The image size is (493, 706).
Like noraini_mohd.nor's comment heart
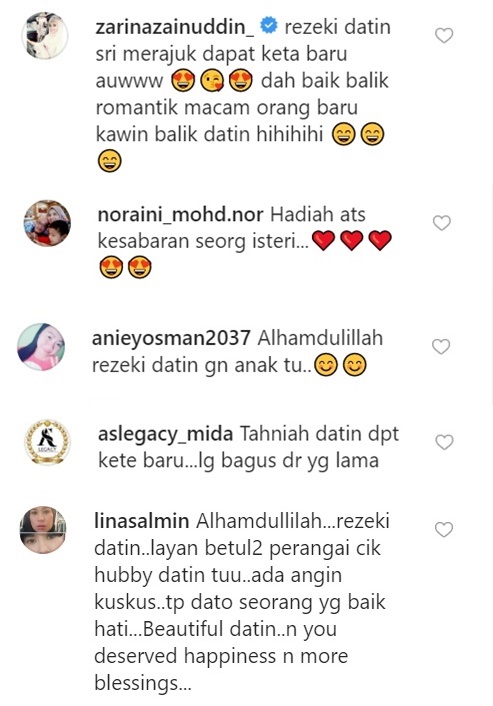pos(442,223)
